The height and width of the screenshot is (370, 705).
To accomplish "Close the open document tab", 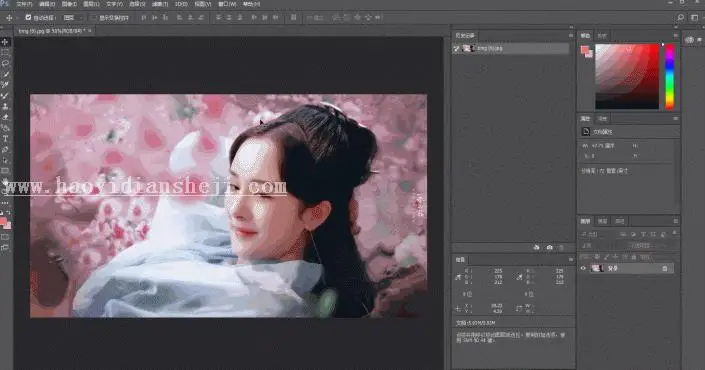I will point(90,31).
